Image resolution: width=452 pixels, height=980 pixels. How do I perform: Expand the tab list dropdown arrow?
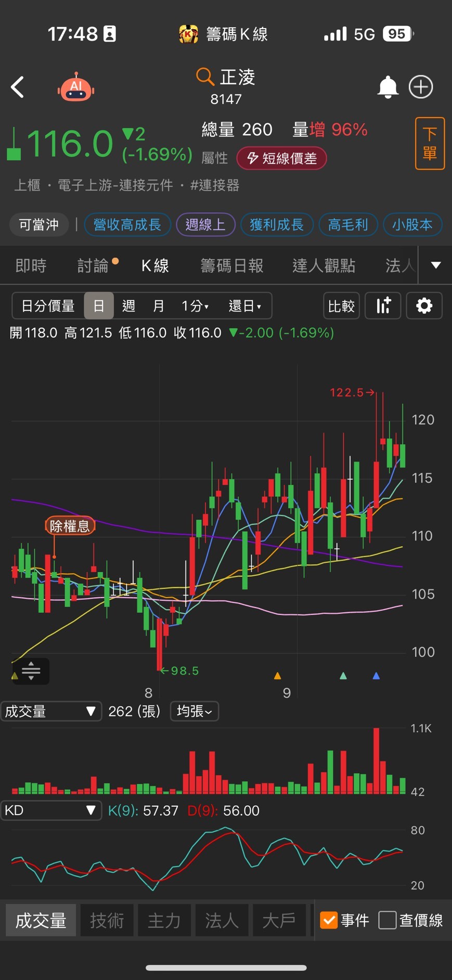[x=436, y=265]
